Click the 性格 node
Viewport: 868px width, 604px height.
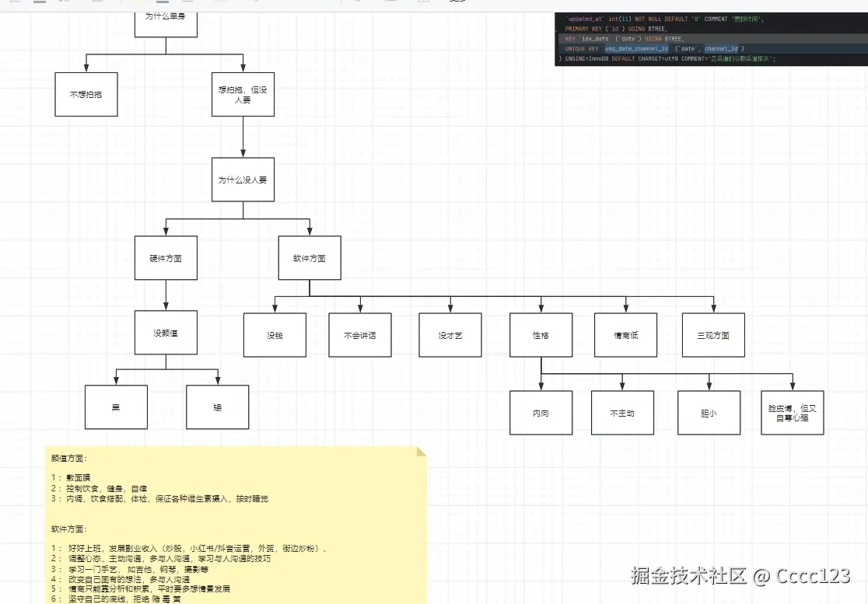pos(541,334)
